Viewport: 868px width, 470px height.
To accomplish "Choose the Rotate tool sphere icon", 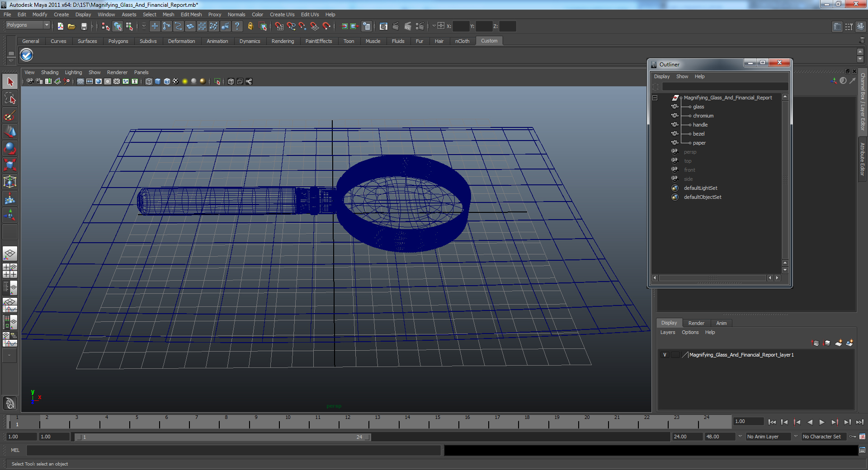I will pyautogui.click(x=10, y=149).
